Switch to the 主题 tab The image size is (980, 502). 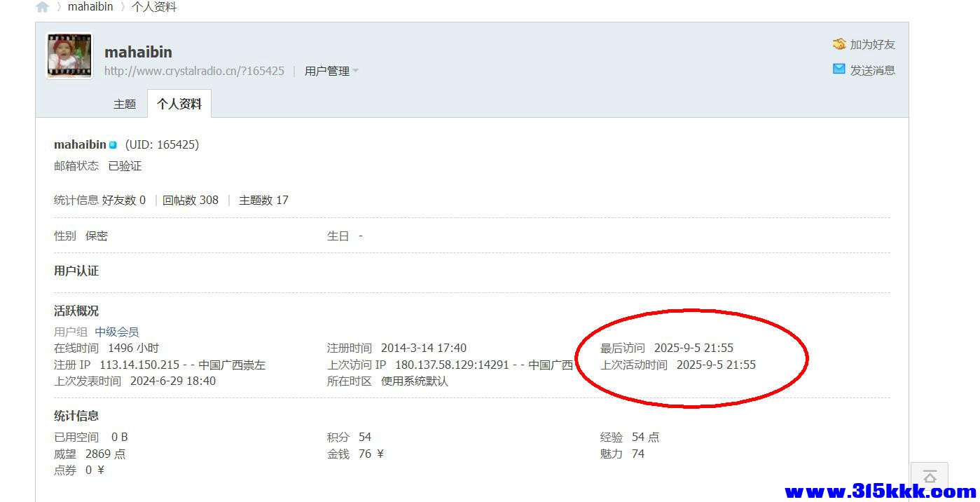pyautogui.click(x=125, y=104)
